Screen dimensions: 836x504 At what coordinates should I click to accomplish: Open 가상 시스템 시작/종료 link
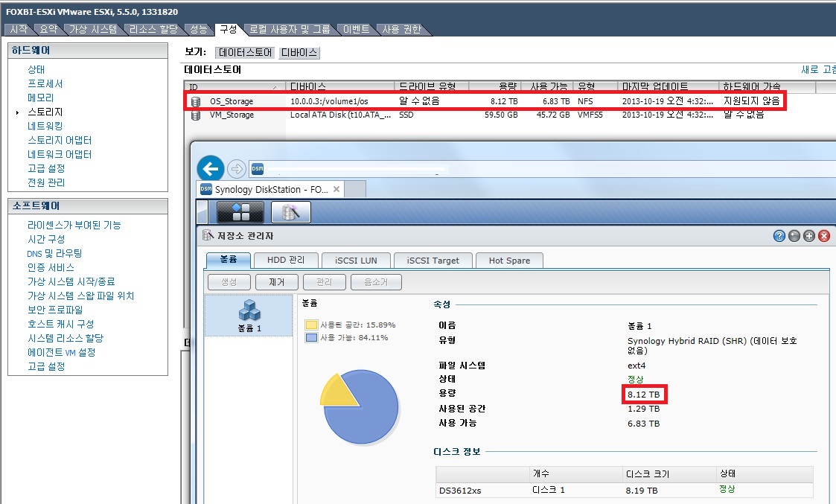(x=71, y=281)
